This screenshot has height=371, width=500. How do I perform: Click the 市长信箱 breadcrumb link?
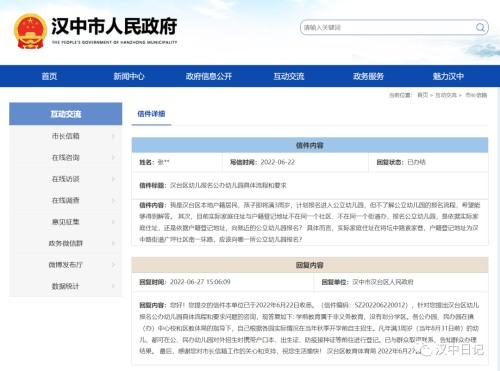coord(476,95)
